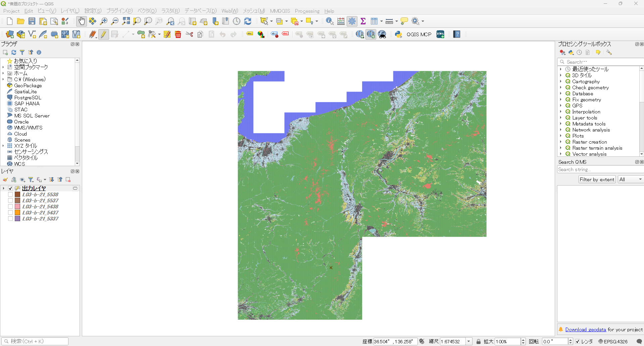Click the processing toolbox Search field
Screen dimensions: 644x346
601,62
